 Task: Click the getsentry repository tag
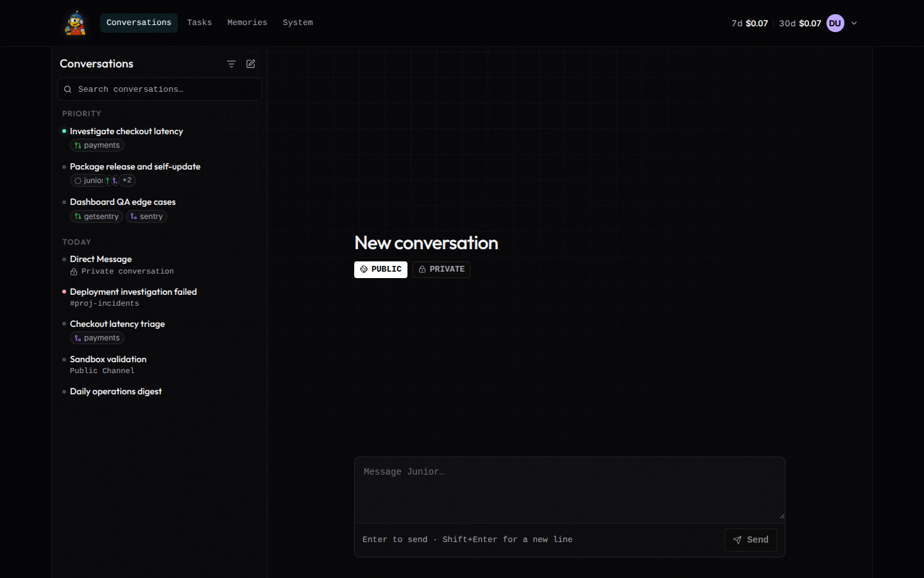96,216
